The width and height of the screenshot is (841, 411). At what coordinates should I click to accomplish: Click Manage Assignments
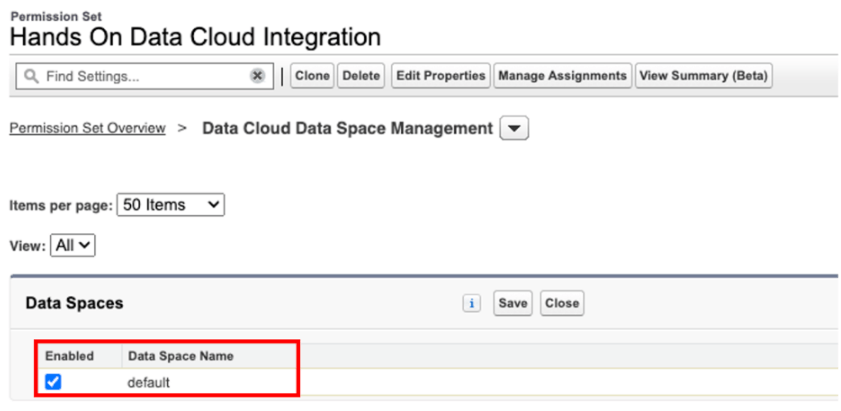click(562, 76)
